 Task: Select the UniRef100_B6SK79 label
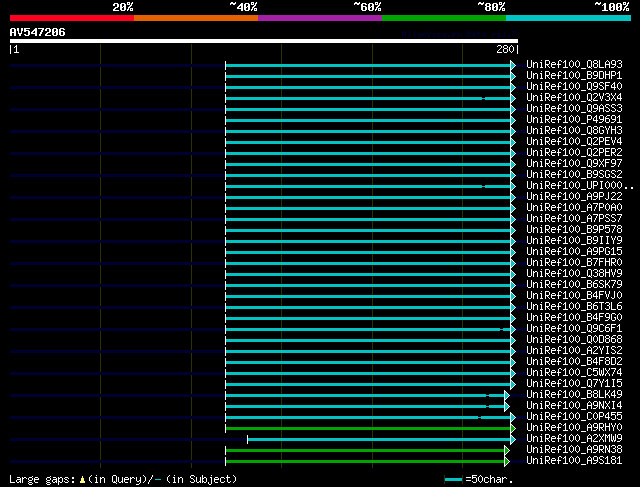(x=574, y=285)
